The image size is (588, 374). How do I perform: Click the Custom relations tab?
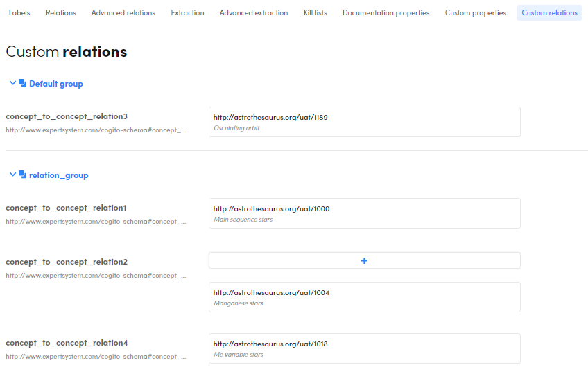coord(549,12)
